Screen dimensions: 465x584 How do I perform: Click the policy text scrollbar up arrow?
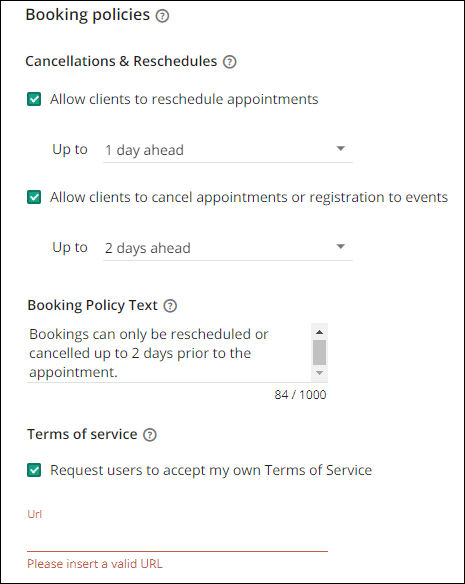319,332
